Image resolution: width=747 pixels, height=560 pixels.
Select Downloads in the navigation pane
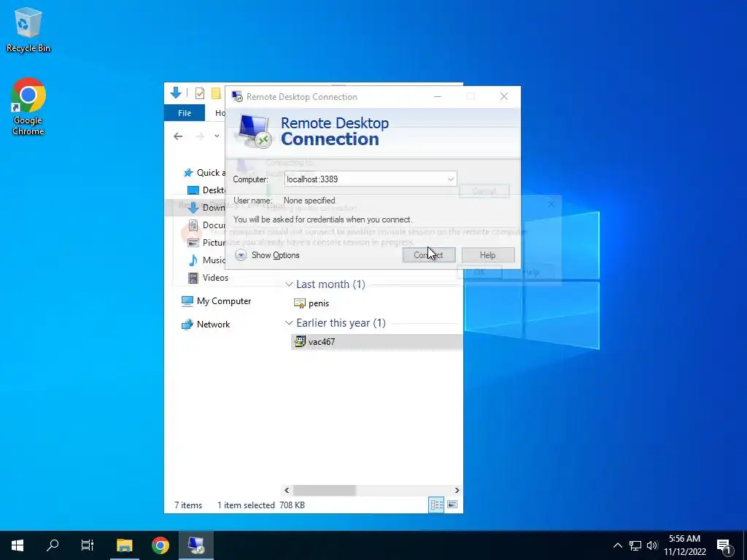click(206, 208)
